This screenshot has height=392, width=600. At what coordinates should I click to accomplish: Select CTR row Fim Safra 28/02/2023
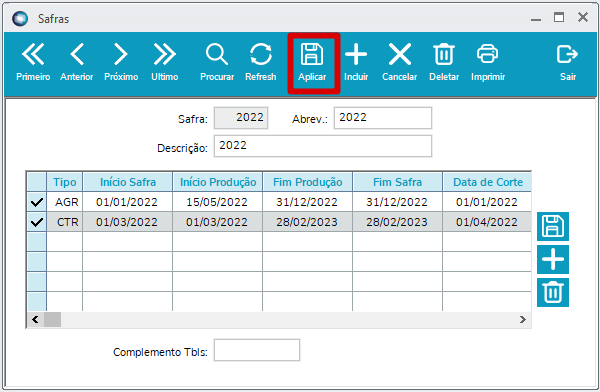click(x=397, y=222)
